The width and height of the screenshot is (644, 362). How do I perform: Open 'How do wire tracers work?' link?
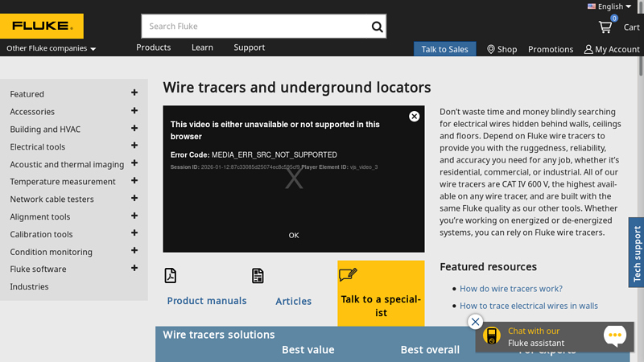pyautogui.click(x=511, y=289)
